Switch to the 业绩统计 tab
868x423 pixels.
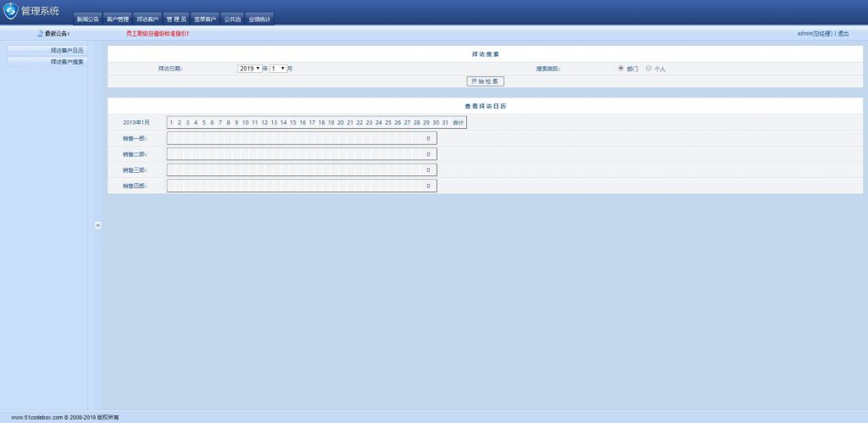coord(259,19)
